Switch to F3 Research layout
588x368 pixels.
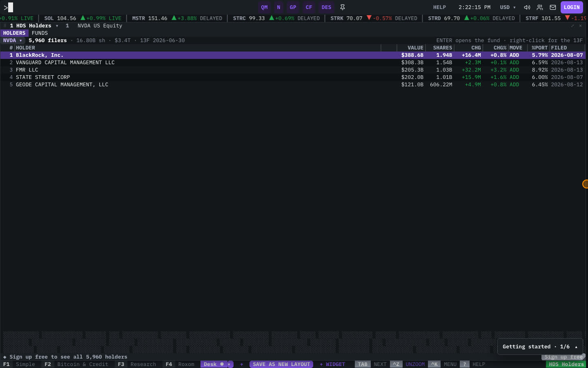pos(137,364)
